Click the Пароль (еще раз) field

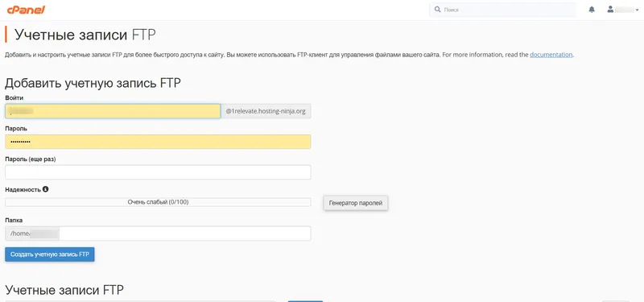[158, 172]
